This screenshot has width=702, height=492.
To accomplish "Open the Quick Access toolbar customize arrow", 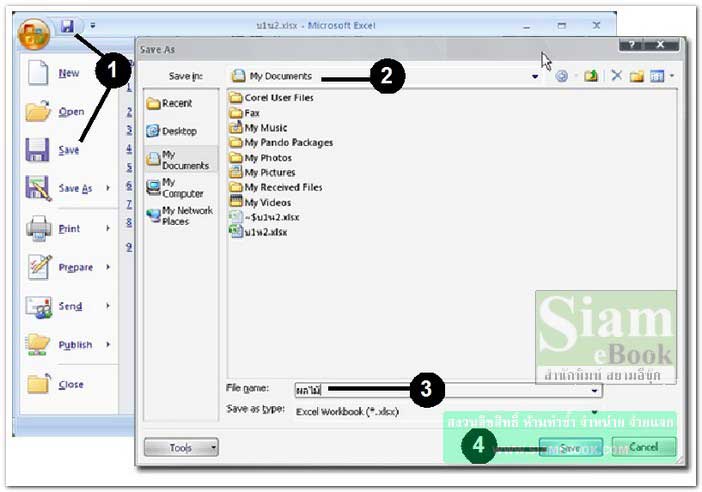I will coord(93,26).
